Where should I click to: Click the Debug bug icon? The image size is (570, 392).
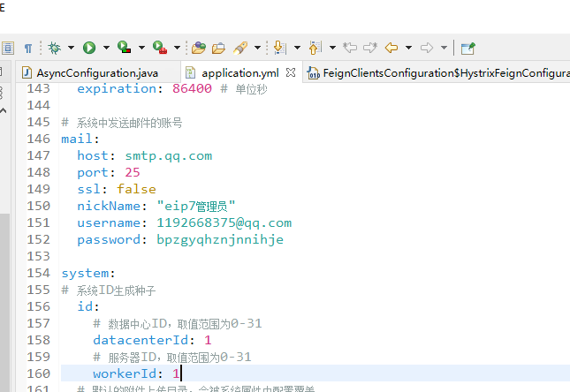[55, 48]
